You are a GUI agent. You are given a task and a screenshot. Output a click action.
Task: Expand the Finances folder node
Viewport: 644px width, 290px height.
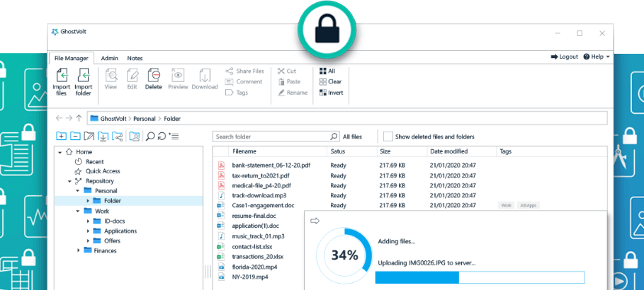point(78,250)
